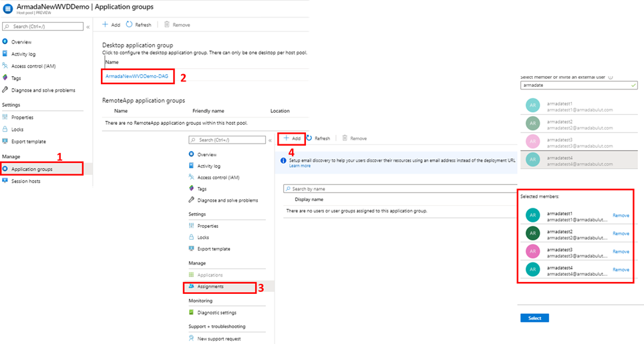
Task: Click the Session hosts icon under Manage
Action: point(5,180)
